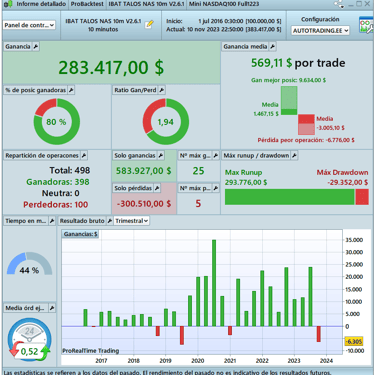Click the 569,11 $ por trade value
The width and height of the screenshot is (375, 375).
298,63
